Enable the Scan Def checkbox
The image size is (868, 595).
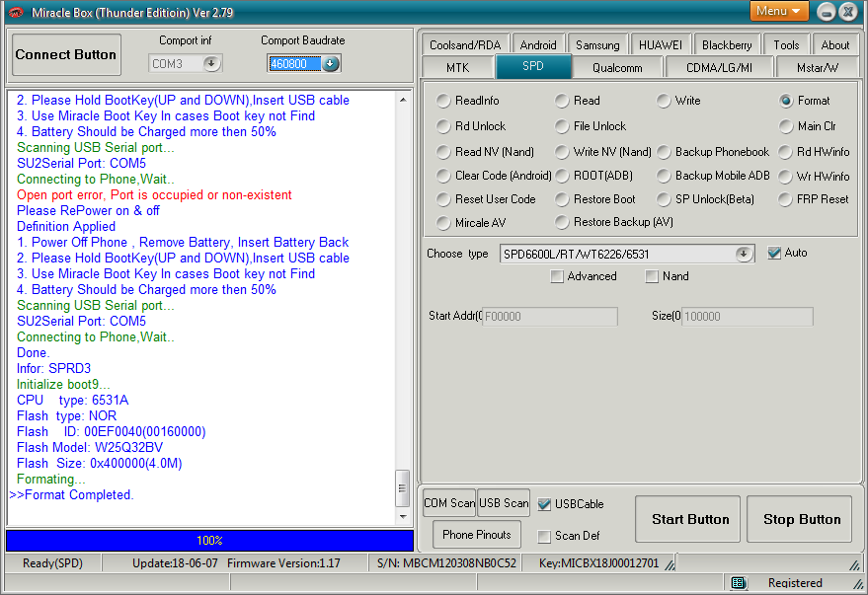click(x=545, y=536)
